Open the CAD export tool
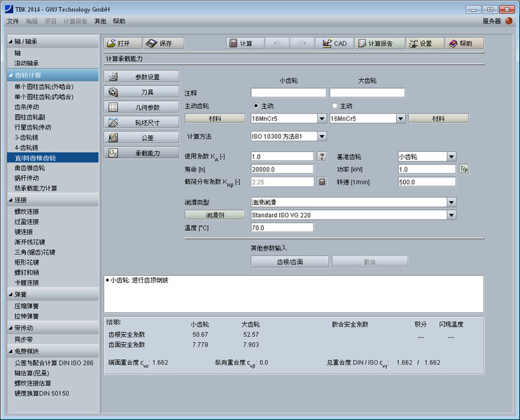Image resolution: width=520 pixels, height=420 pixels. coord(334,43)
